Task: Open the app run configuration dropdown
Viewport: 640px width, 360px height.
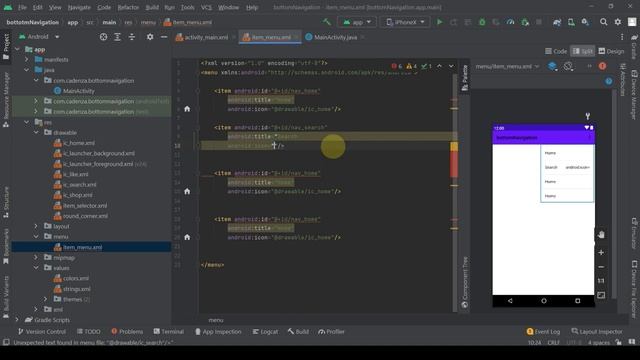Action: click(357, 22)
